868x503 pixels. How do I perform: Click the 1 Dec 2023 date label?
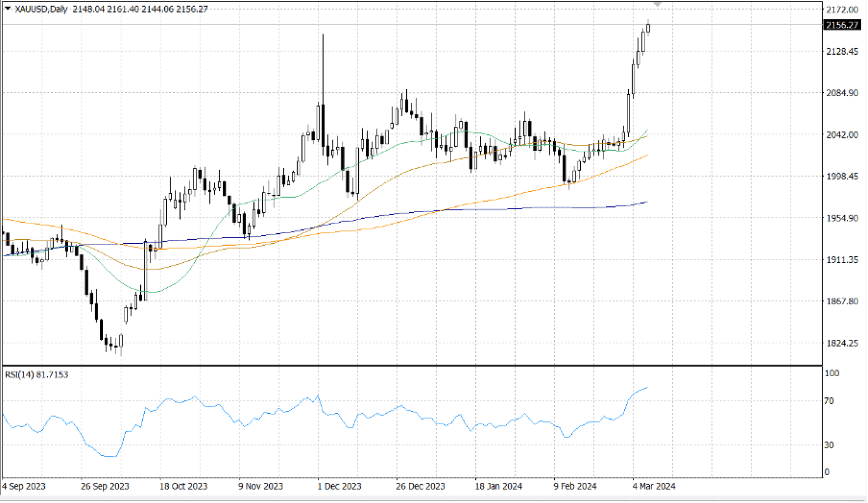339,486
